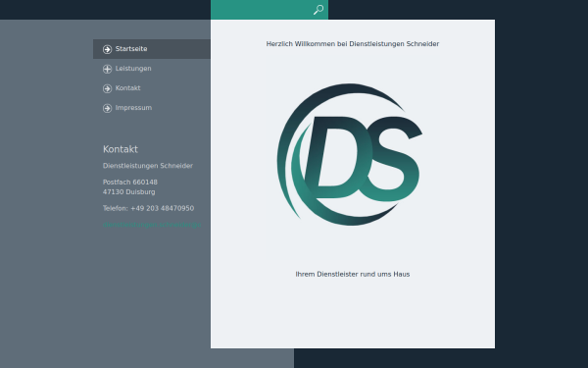Click the plus icon beside Leistungen
Image resolution: width=588 pixels, height=368 pixels.
[x=107, y=69]
